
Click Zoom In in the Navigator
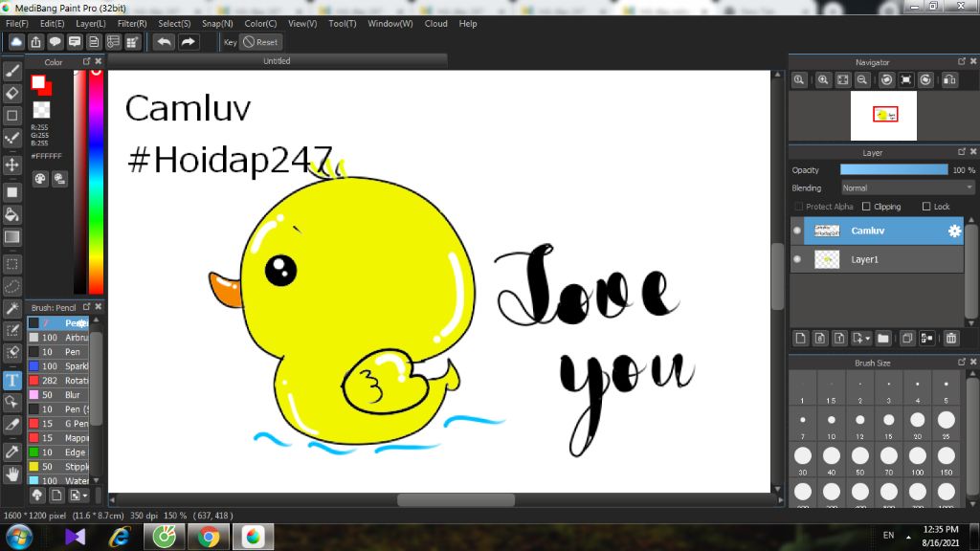[823, 80]
